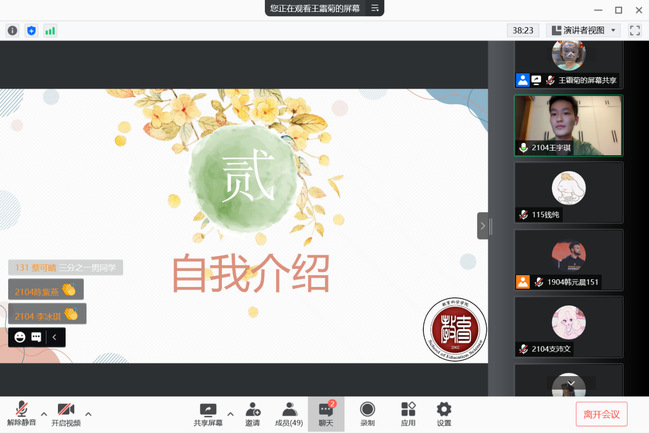
Task: Open the 应用 apps icon
Action: pos(408,410)
